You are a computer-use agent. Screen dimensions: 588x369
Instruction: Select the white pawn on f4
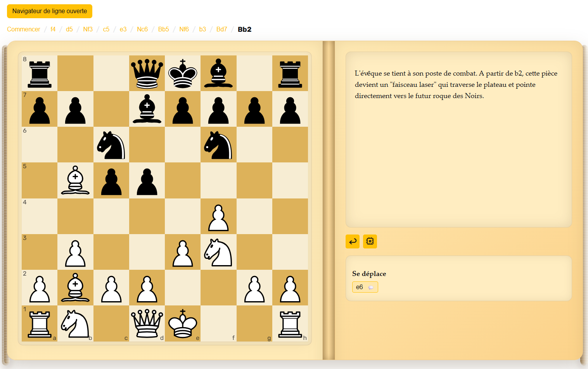click(x=218, y=216)
